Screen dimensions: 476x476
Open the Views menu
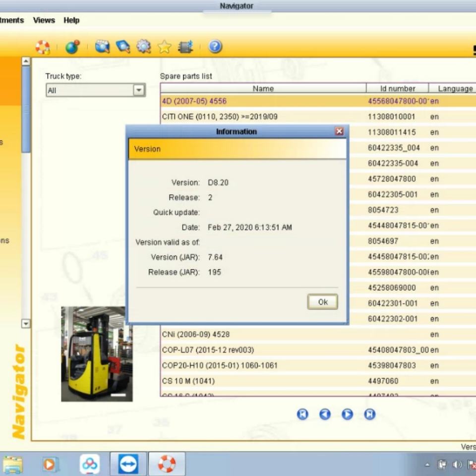point(44,20)
